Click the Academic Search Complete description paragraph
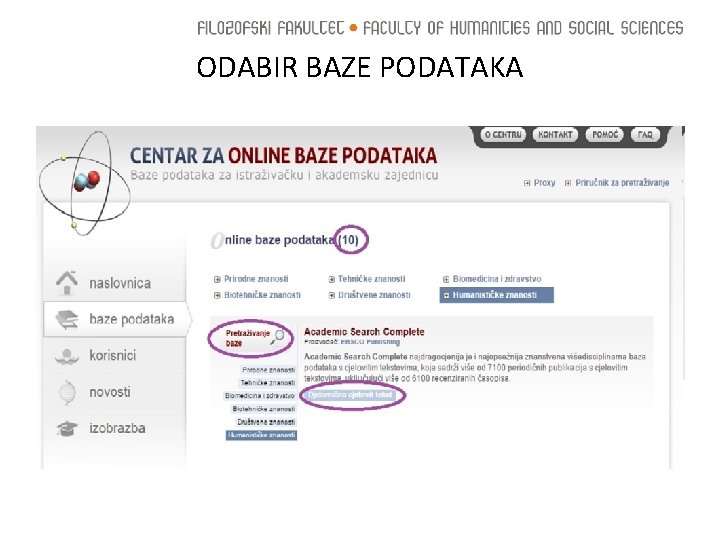Viewport: 720px width, 540px height. (x=475, y=367)
